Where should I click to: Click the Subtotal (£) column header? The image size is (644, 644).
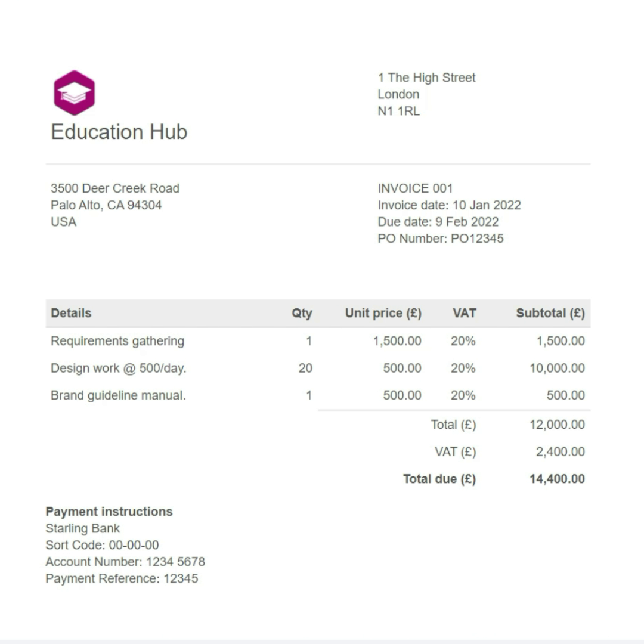(550, 313)
